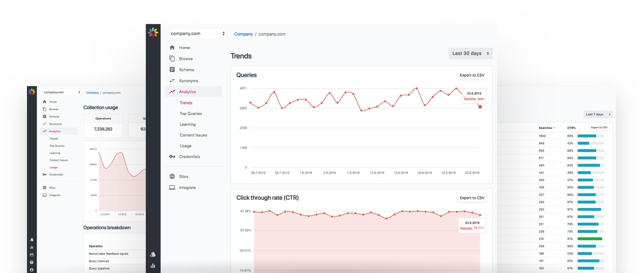
Task: Click Synonyms arrows icon in front window
Action: tap(172, 81)
